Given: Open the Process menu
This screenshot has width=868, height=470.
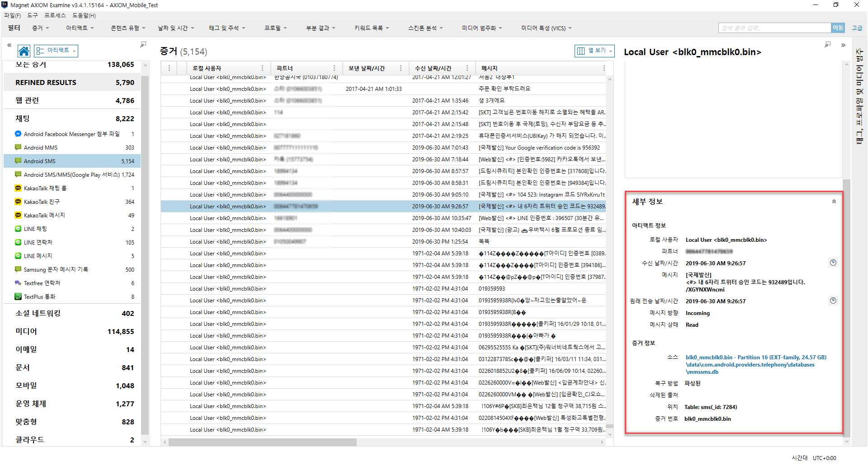Looking at the screenshot, I should (55, 15).
